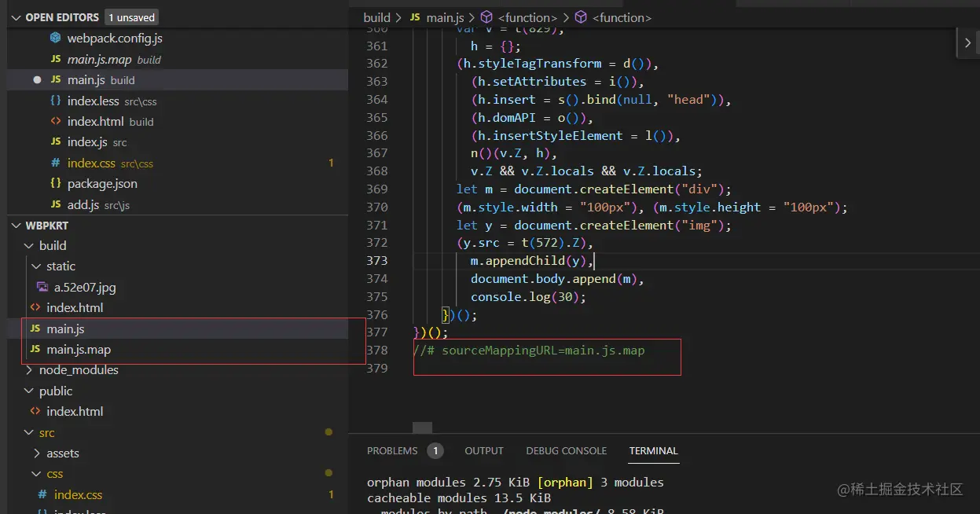Click the PROBLEMS count badge
Screen dimensions: 980x514
435,451
